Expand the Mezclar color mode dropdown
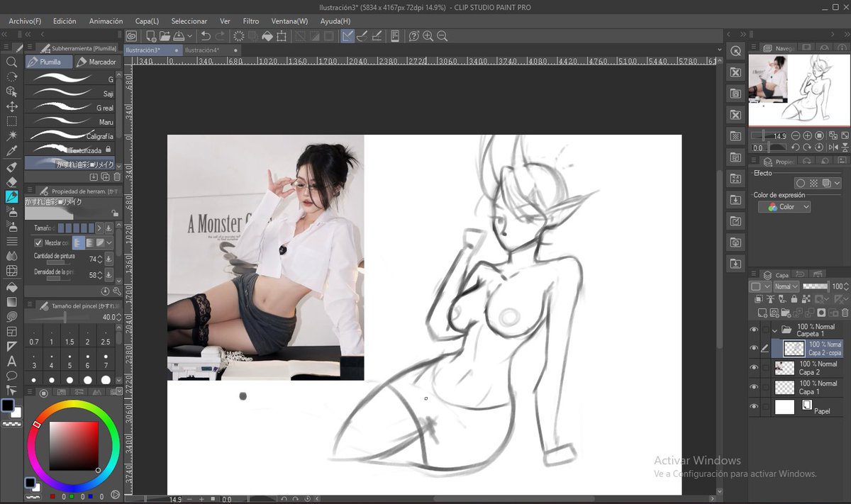This screenshot has height=504, width=851. pos(109,242)
